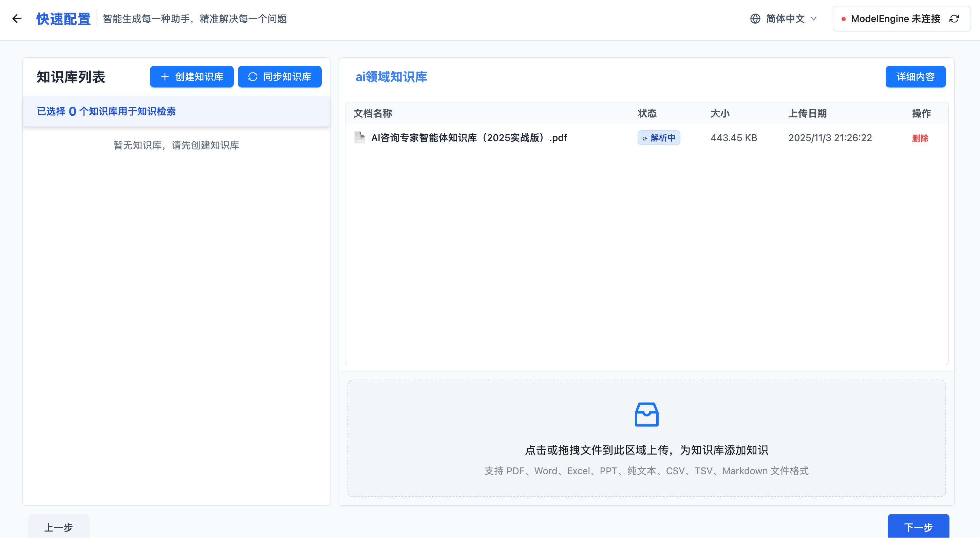Click the 上传日期 column header
980x538 pixels.
(x=807, y=113)
